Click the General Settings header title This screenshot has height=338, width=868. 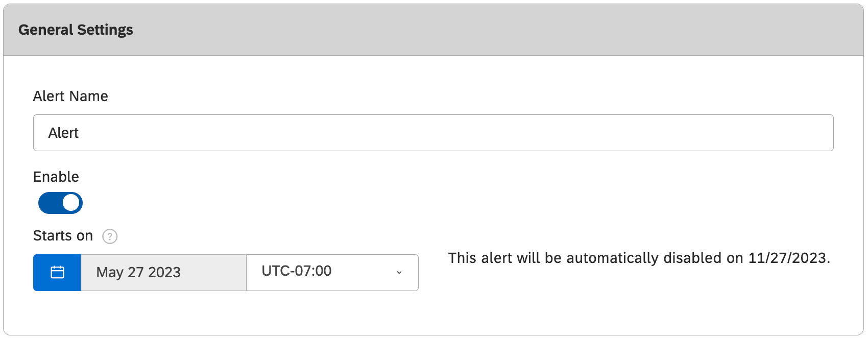(76, 30)
